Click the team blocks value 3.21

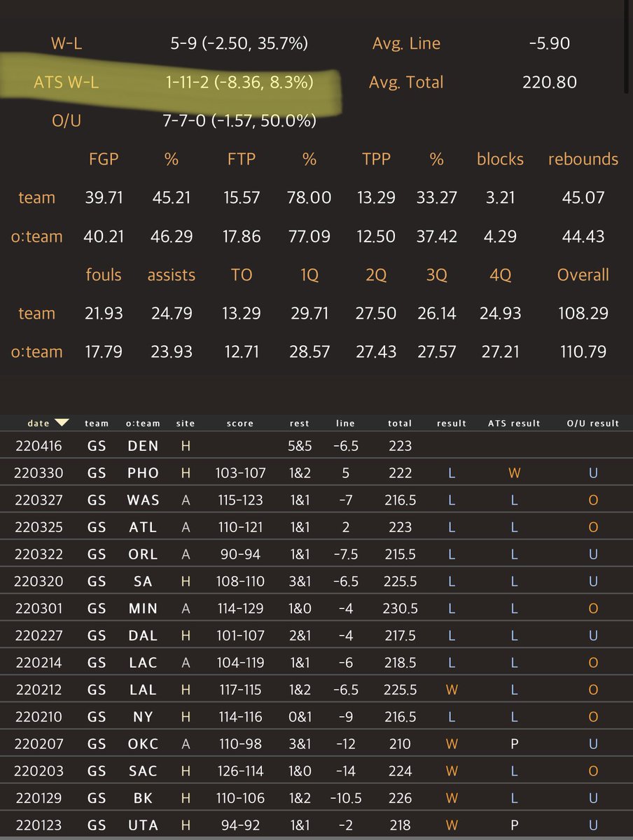(500, 198)
